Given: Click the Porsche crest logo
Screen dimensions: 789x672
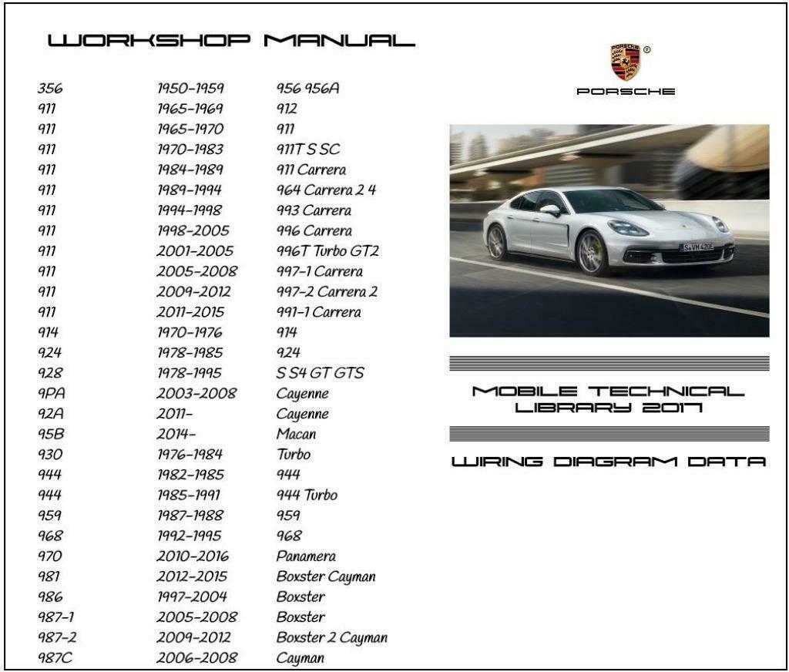Looking at the screenshot, I should [625, 62].
